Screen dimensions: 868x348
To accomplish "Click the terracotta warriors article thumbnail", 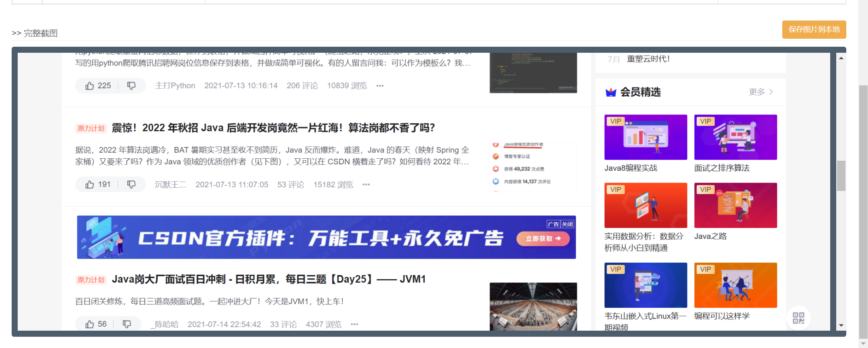I will pyautogui.click(x=533, y=307).
